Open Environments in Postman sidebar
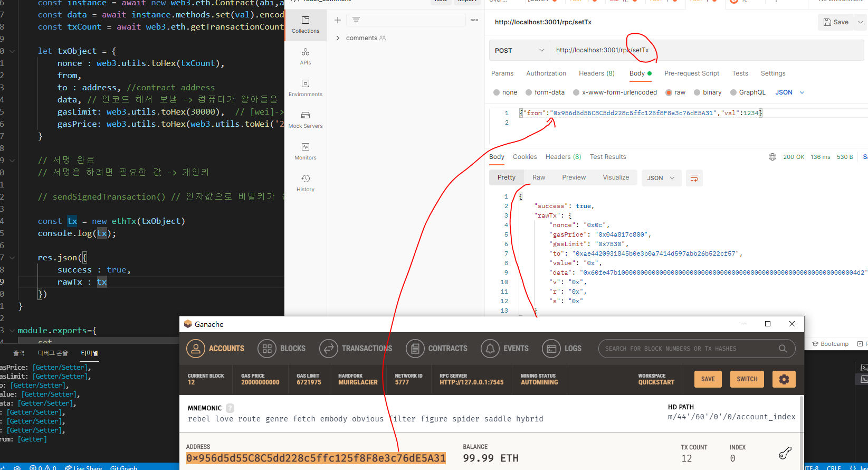The width and height of the screenshot is (868, 470). coord(306,88)
